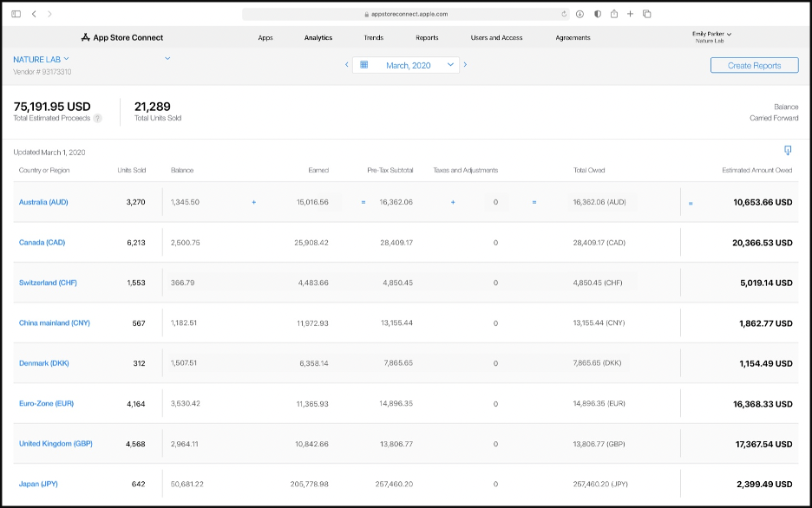Click the Downloads icon in the browser toolbar
Image resolution: width=812 pixels, height=508 pixels.
[x=580, y=14]
